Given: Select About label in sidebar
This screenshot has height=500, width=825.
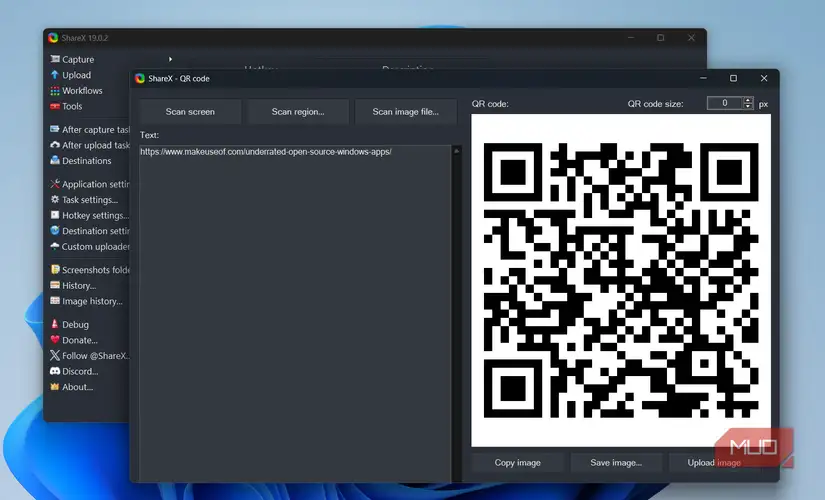Looking at the screenshot, I should [x=77, y=387].
